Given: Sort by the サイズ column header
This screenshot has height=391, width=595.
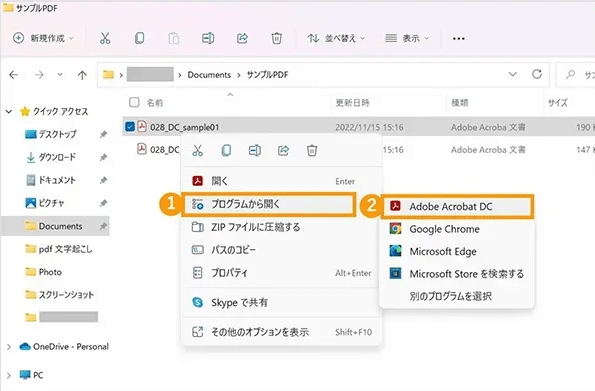Looking at the screenshot, I should (557, 102).
